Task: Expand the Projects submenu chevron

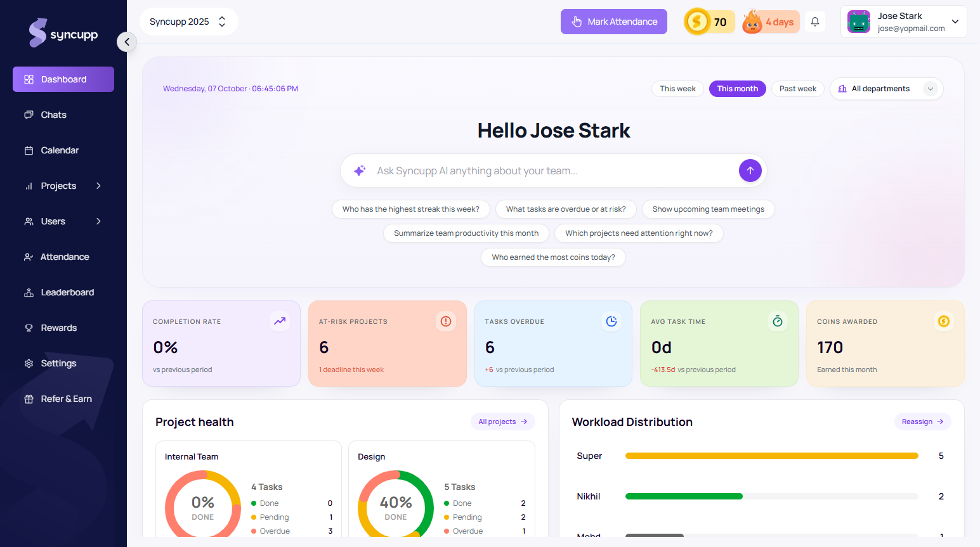Action: coord(98,186)
